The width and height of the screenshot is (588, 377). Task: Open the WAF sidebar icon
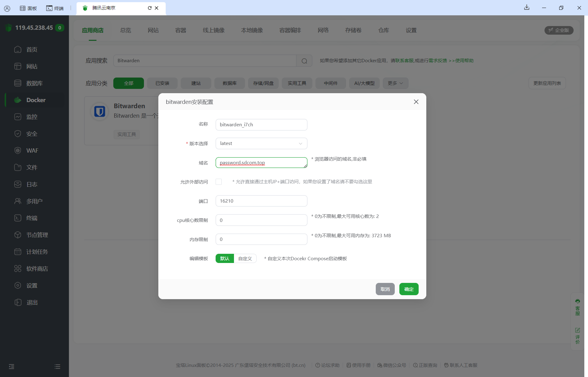(x=18, y=150)
